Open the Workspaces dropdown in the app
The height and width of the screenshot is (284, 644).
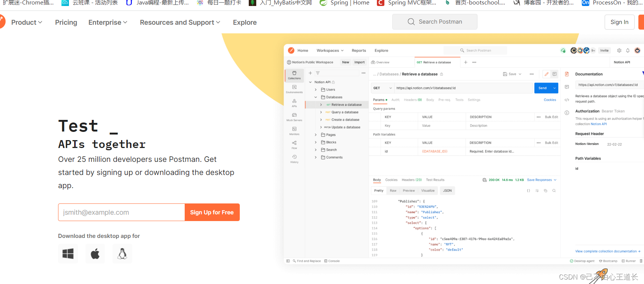tap(330, 51)
